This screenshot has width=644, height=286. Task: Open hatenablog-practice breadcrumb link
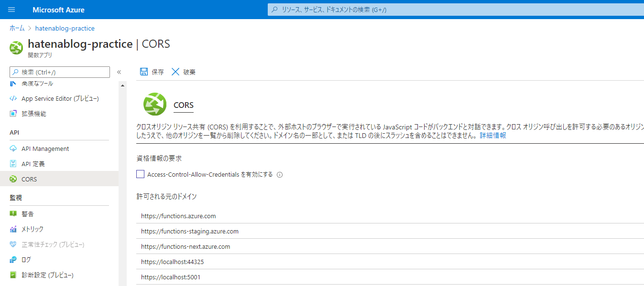click(65, 28)
